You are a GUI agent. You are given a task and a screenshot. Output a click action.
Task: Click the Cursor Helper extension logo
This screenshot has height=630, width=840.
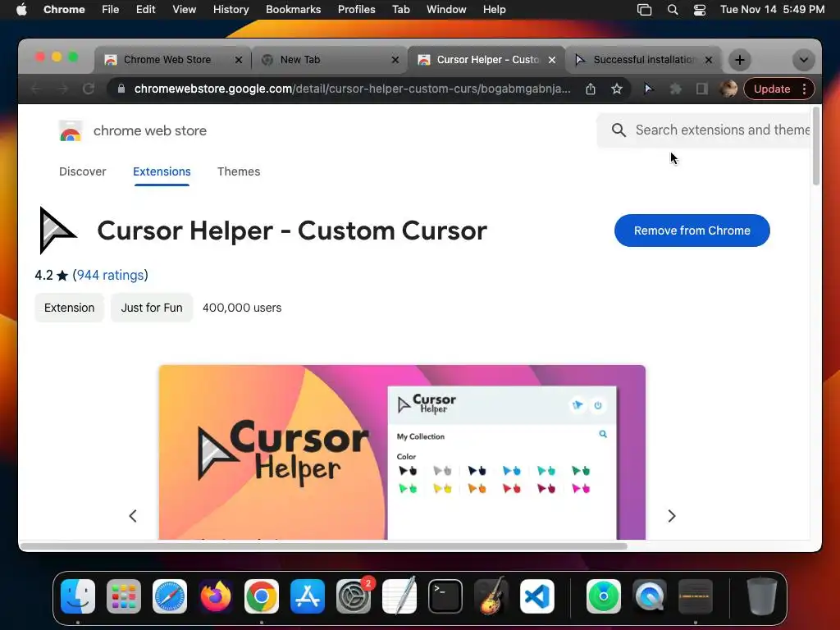coord(58,231)
